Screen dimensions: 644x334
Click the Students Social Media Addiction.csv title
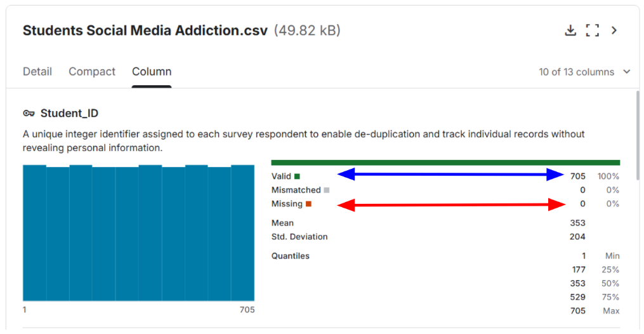click(x=145, y=30)
